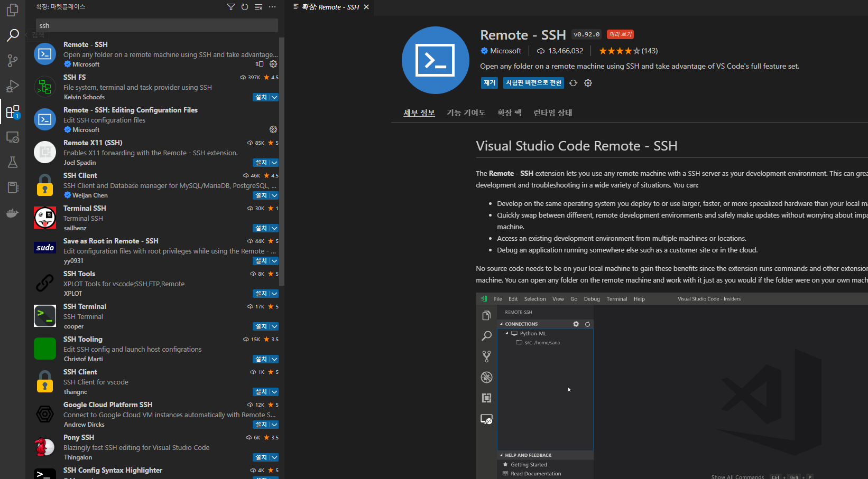Click the filter extensions funnel icon

click(231, 7)
